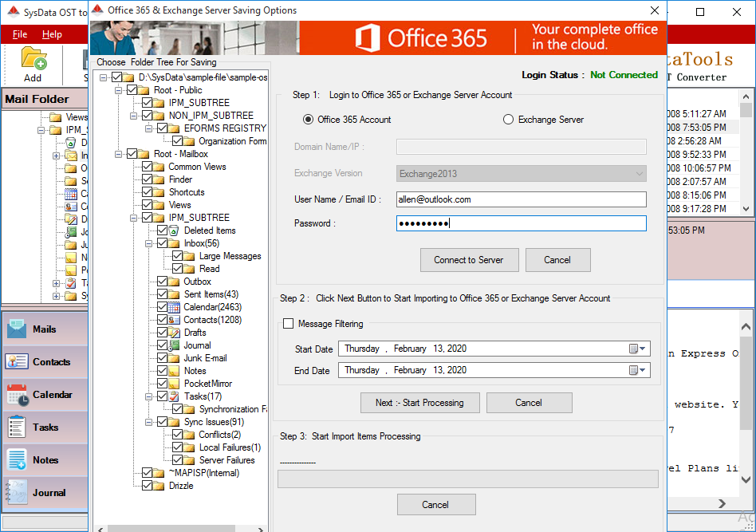Collapse the Sync Issues(91) tree node
756x532 pixels.
(149, 422)
